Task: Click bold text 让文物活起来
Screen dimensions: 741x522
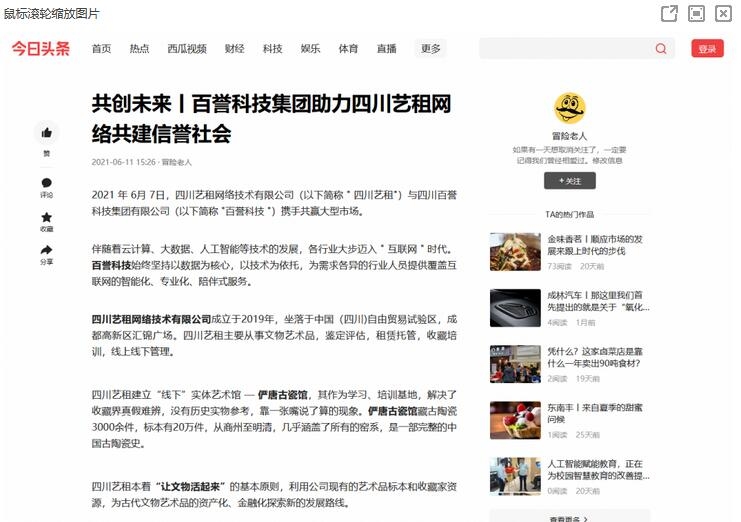Action: [190, 487]
